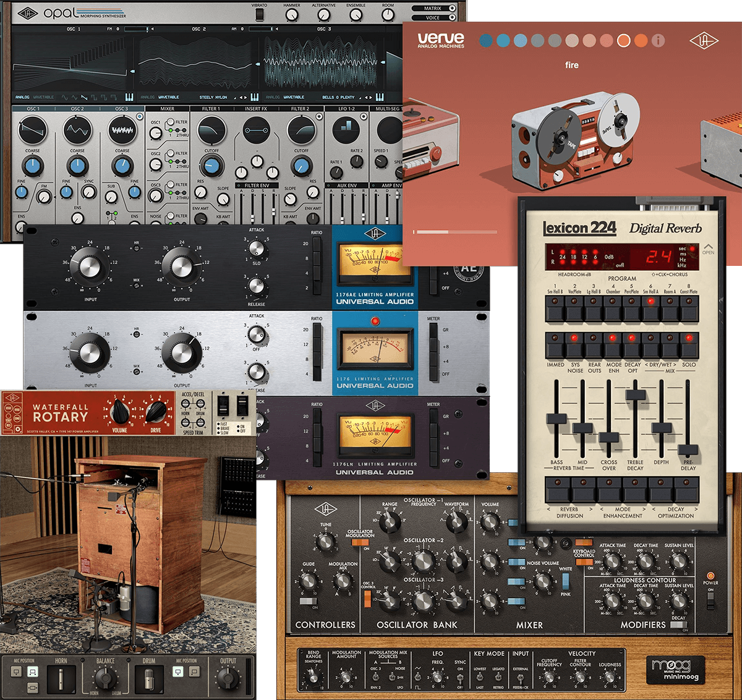
Task: Click the Output knob on Waterfall Rotary
Action: click(228, 679)
